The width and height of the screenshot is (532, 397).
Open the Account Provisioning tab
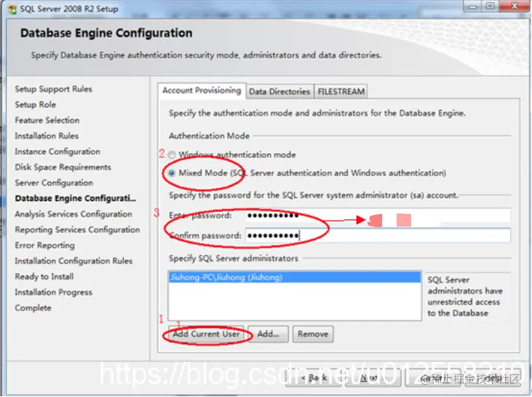(x=202, y=90)
